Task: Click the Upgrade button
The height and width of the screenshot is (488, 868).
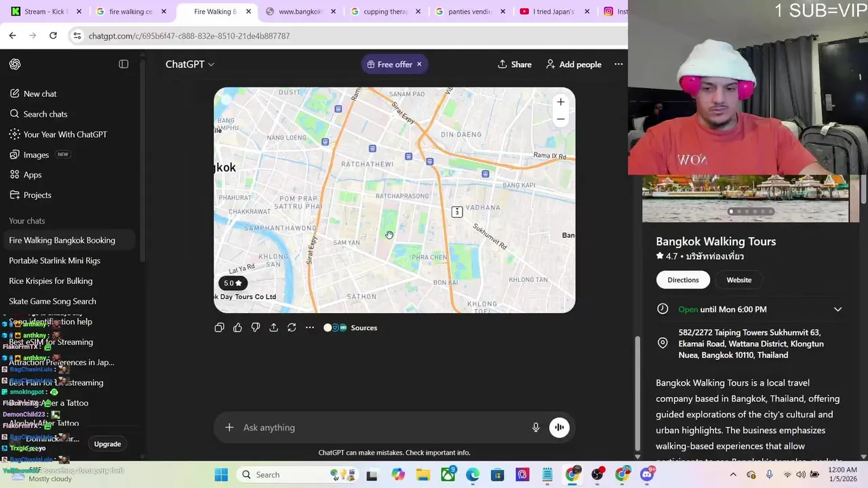Action: coord(107,444)
